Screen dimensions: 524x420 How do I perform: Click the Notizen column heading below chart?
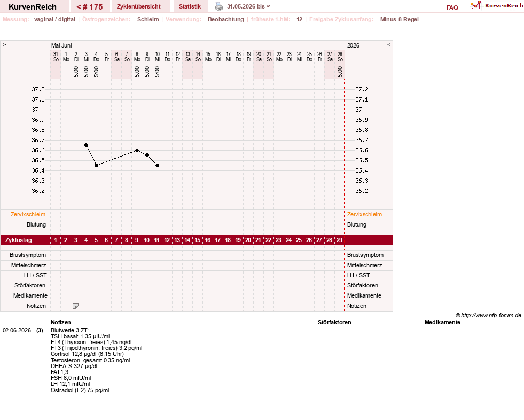point(61,322)
